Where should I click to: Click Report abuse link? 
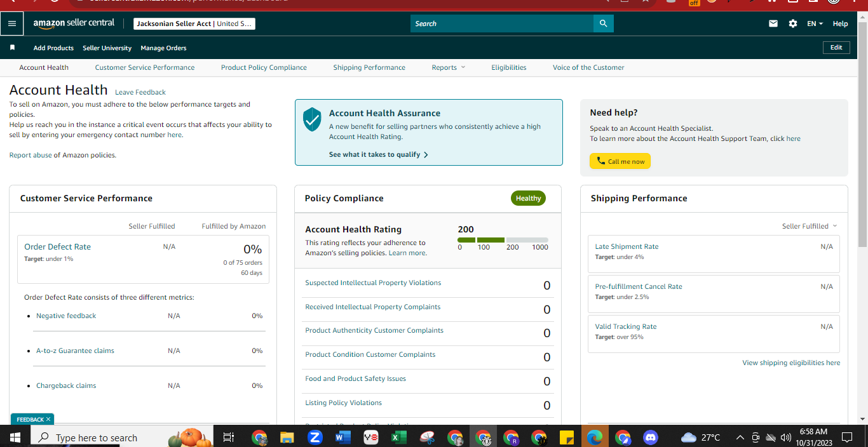click(x=31, y=155)
